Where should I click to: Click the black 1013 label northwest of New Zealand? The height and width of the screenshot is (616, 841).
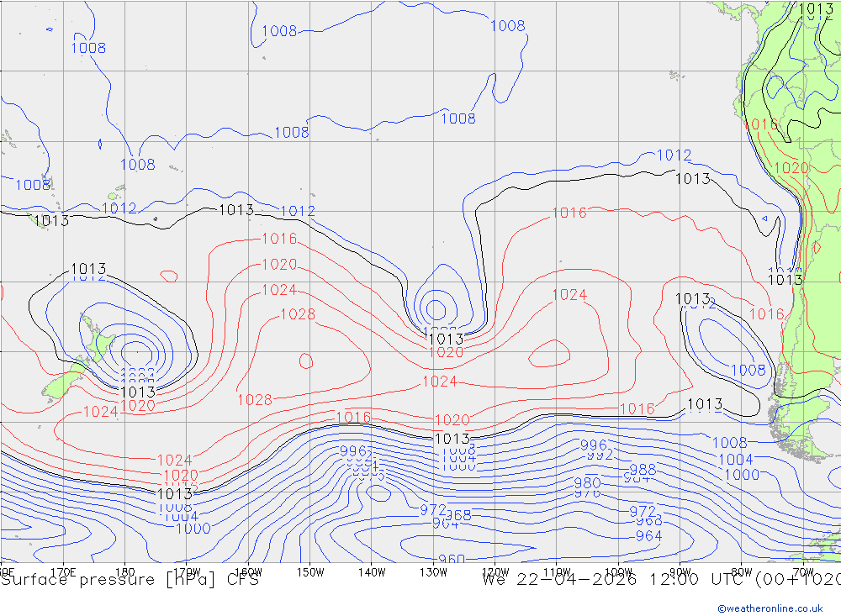tap(88, 268)
